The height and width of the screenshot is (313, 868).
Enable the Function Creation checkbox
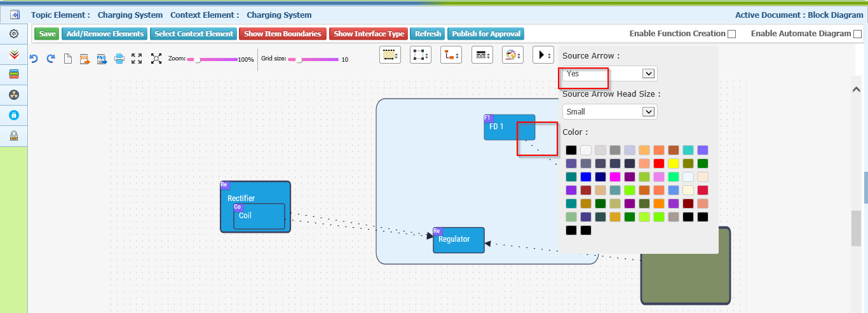732,34
